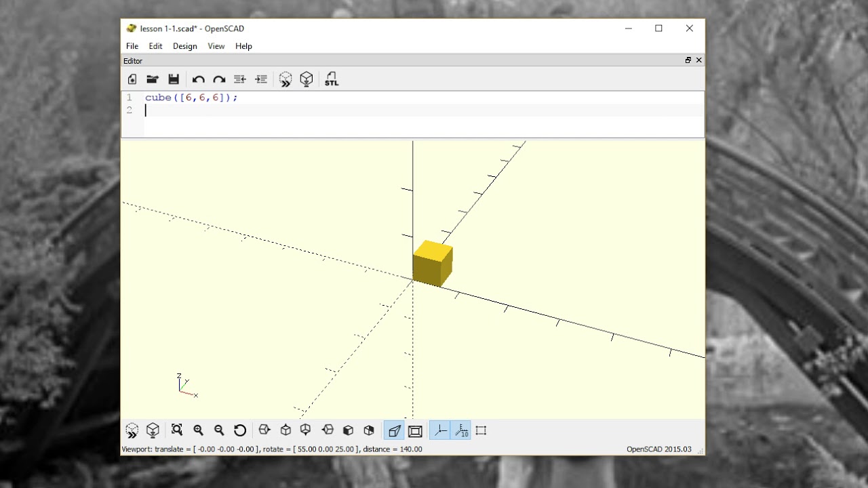Open the Edit menu
Viewport: 868px width, 488px height.
pyautogui.click(x=155, y=46)
